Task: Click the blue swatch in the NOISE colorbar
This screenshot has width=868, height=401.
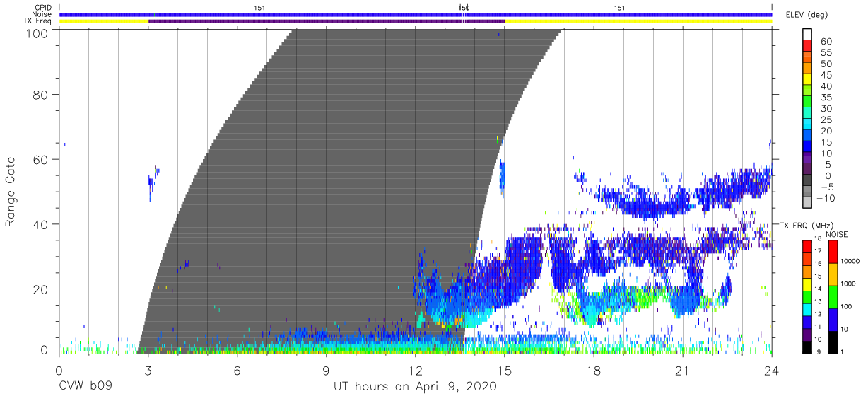Action: pos(833,320)
